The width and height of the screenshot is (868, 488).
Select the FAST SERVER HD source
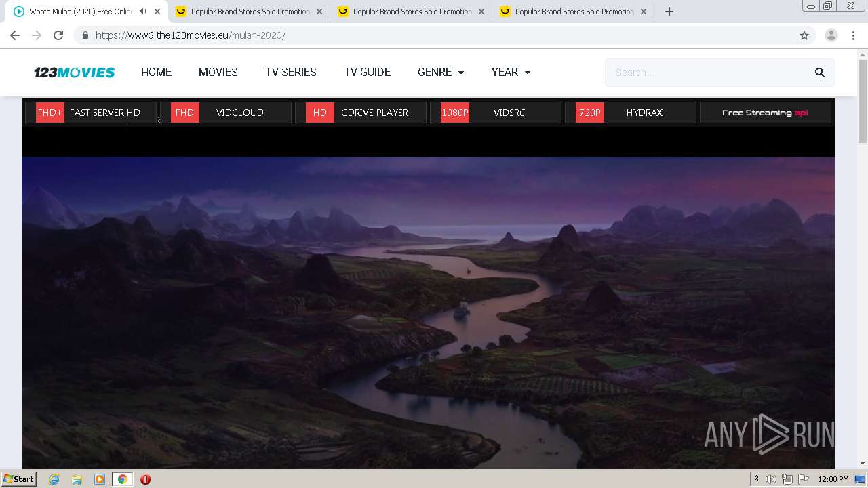tap(90, 113)
